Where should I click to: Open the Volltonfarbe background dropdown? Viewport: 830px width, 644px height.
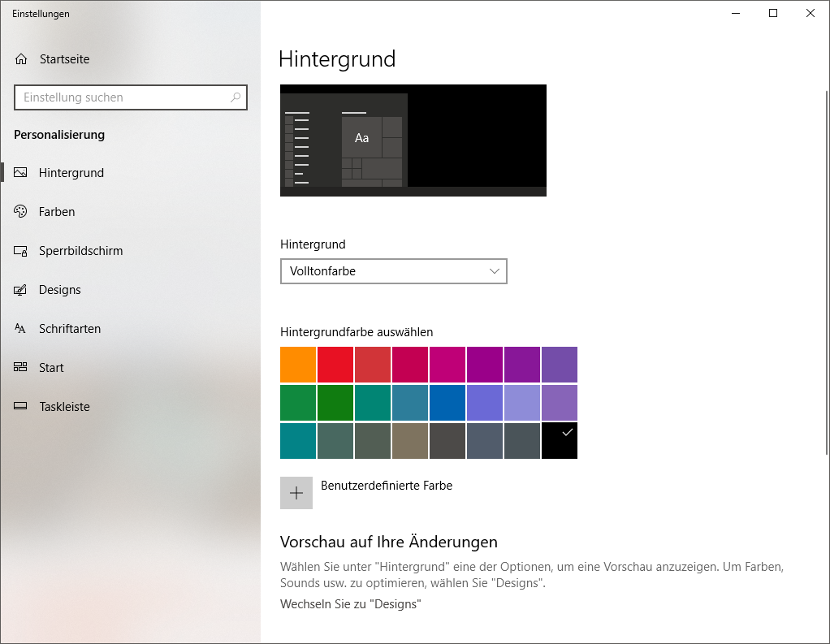click(x=394, y=271)
